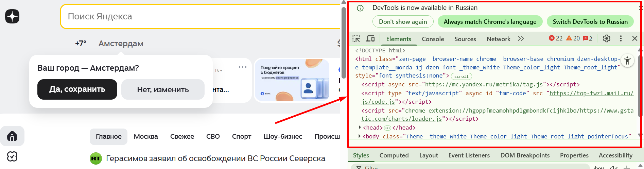
Task: Activate the inspect element picker icon
Action: pyautogui.click(x=356, y=39)
